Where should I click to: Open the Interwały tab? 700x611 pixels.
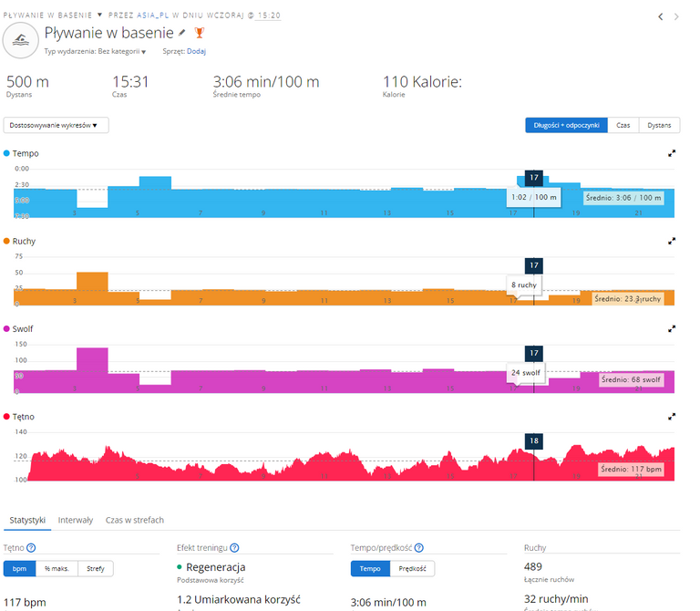[x=76, y=520]
